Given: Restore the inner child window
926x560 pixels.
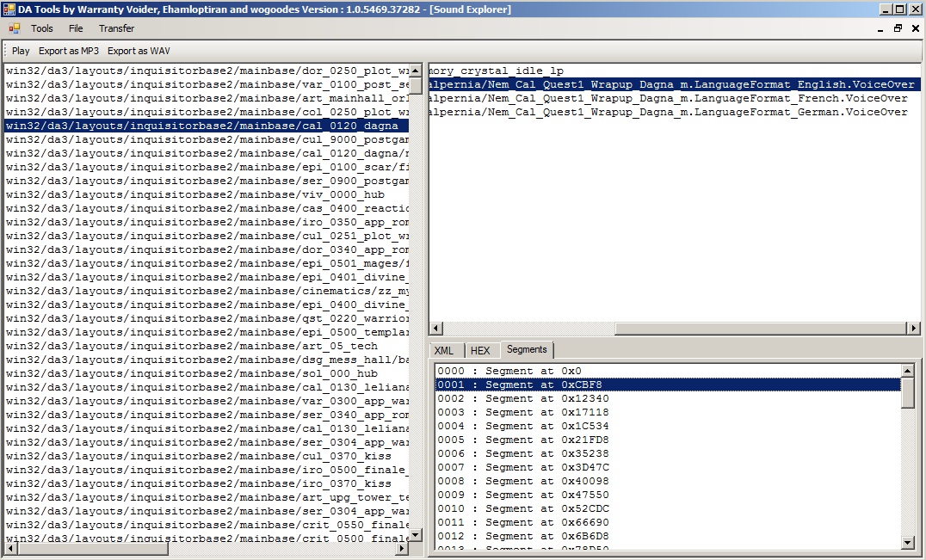Looking at the screenshot, I should click(898, 28).
